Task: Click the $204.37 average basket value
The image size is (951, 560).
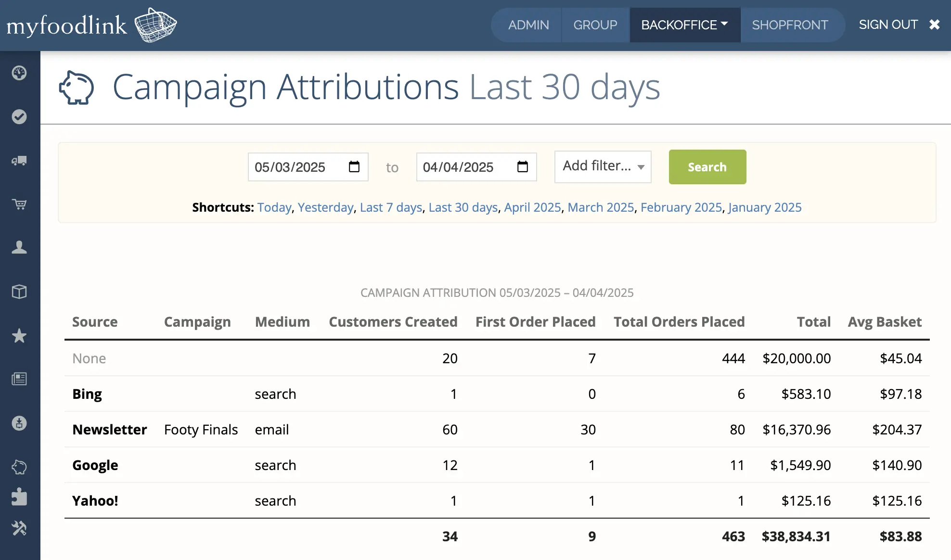Action: click(x=897, y=430)
